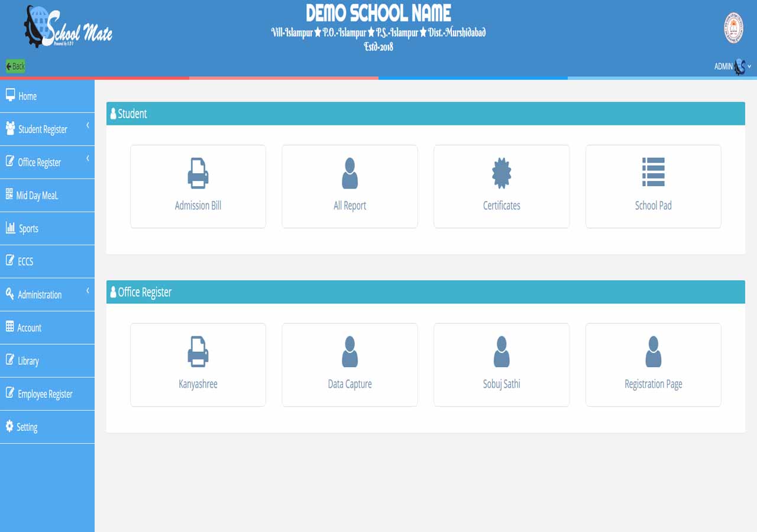The height and width of the screenshot is (532, 757).
Task: Click the Kanyashree printer icon
Action: 198,351
